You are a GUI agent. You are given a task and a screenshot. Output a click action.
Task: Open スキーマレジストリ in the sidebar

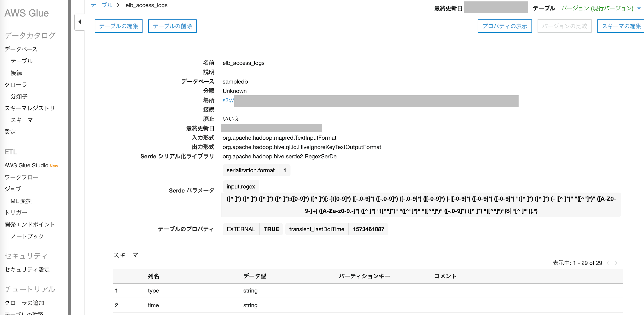click(x=30, y=108)
